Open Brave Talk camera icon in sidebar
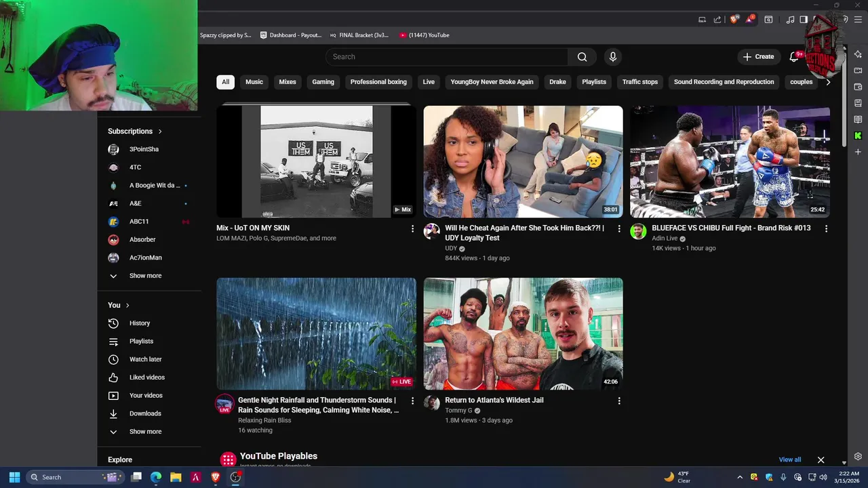This screenshot has height=488, width=868. pos(858,70)
